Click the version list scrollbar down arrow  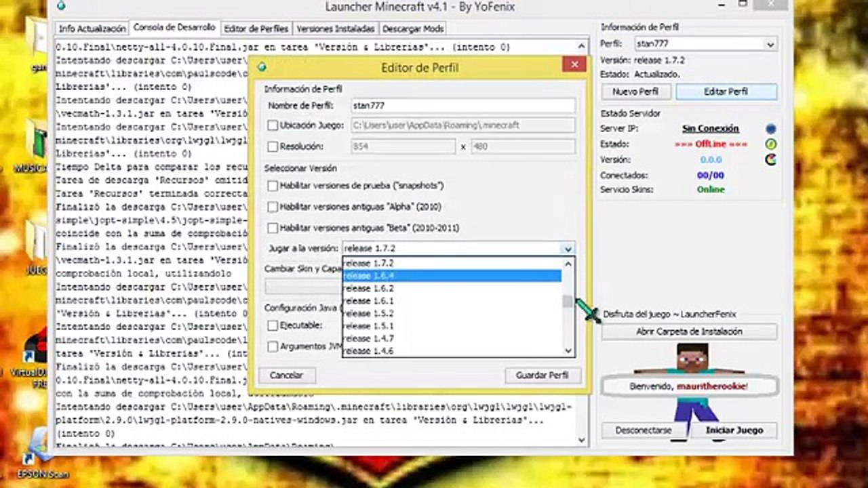[568, 350]
